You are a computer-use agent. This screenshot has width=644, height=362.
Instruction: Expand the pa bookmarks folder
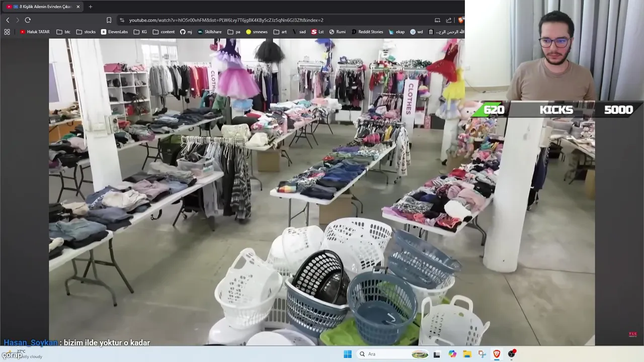(x=234, y=32)
